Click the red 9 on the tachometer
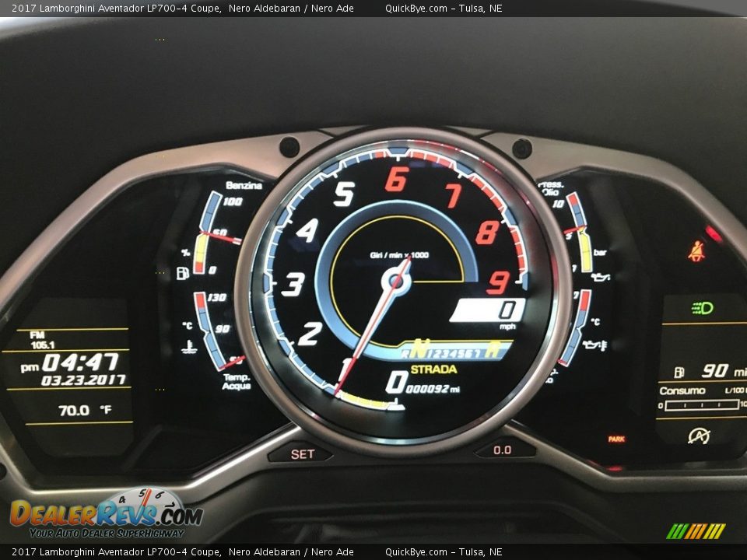 tap(498, 282)
